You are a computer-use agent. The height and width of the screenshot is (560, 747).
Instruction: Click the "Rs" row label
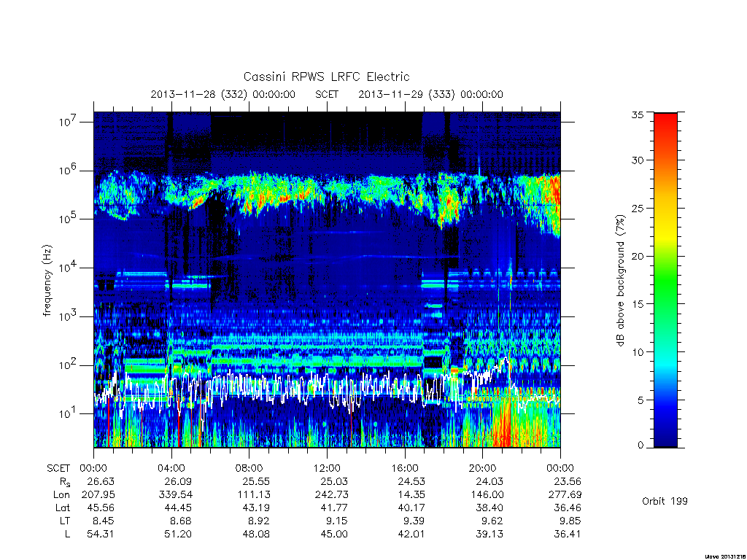65,482
